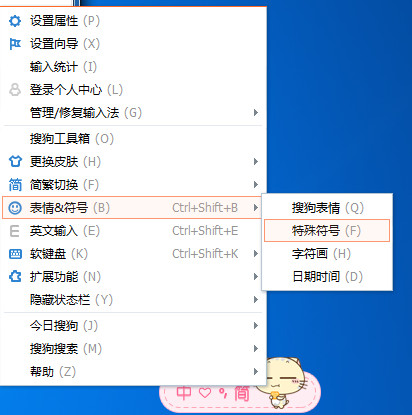
Task: Click the gear icon beside 设置属性
Action: tap(15, 21)
